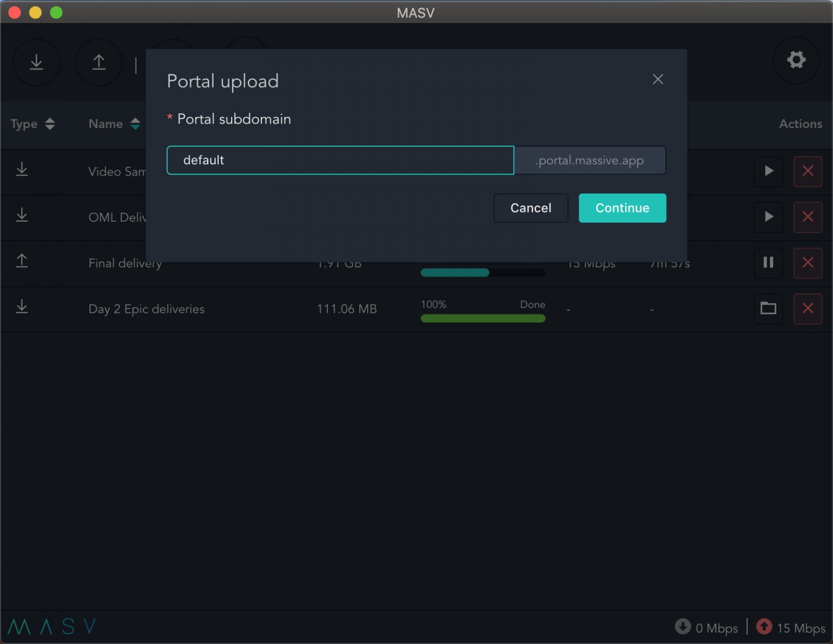The image size is (833, 644).
Task: Dismiss the Portal upload dialog with X
Action: point(658,79)
